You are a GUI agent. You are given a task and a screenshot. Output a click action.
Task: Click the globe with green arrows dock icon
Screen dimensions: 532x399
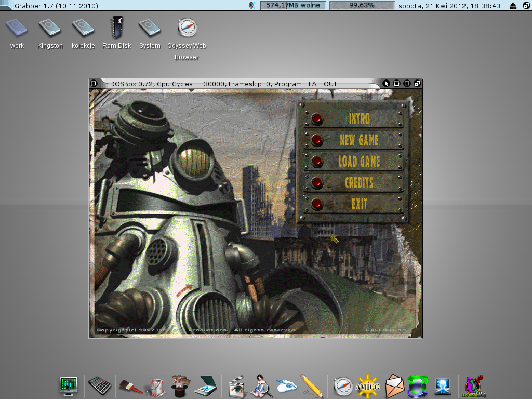[418, 386]
